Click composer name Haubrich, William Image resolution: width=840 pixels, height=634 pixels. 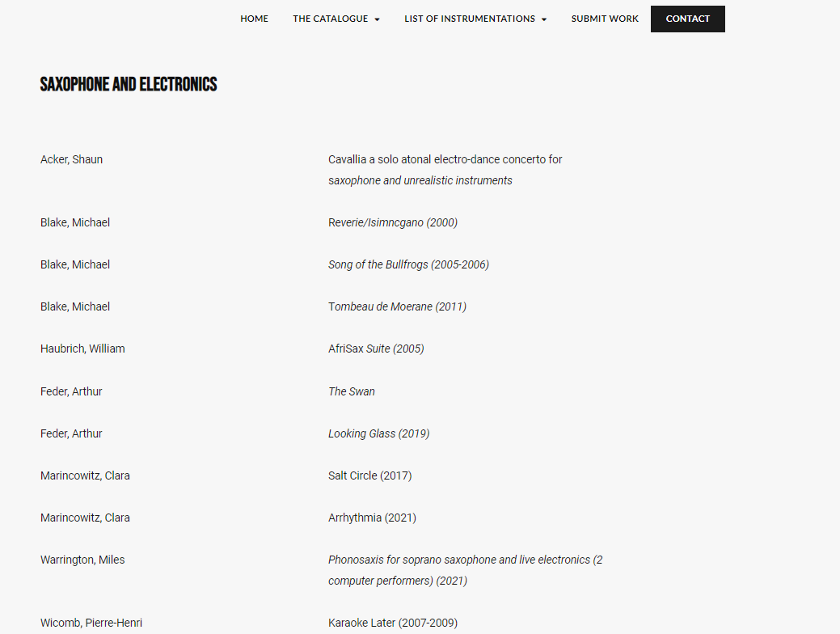(x=82, y=349)
